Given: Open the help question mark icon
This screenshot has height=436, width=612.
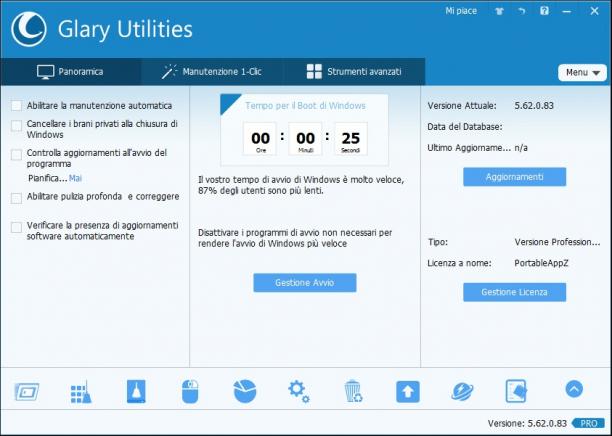Looking at the screenshot, I should (x=544, y=11).
